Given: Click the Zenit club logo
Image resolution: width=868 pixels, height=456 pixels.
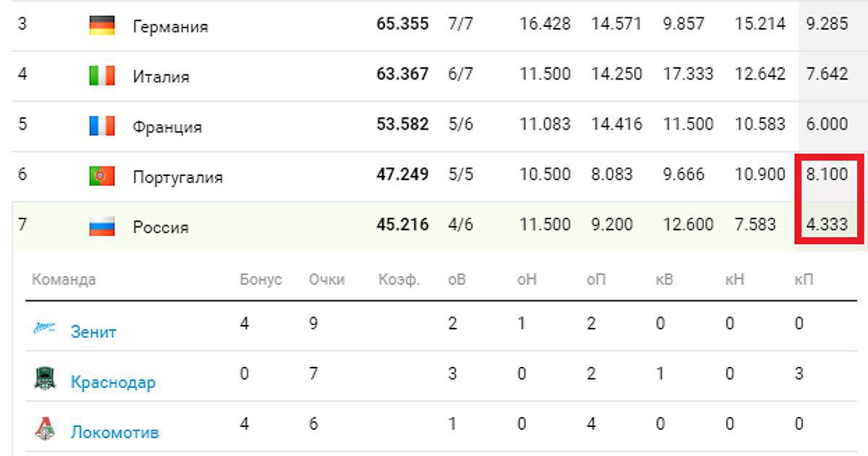Looking at the screenshot, I should pos(46,329).
